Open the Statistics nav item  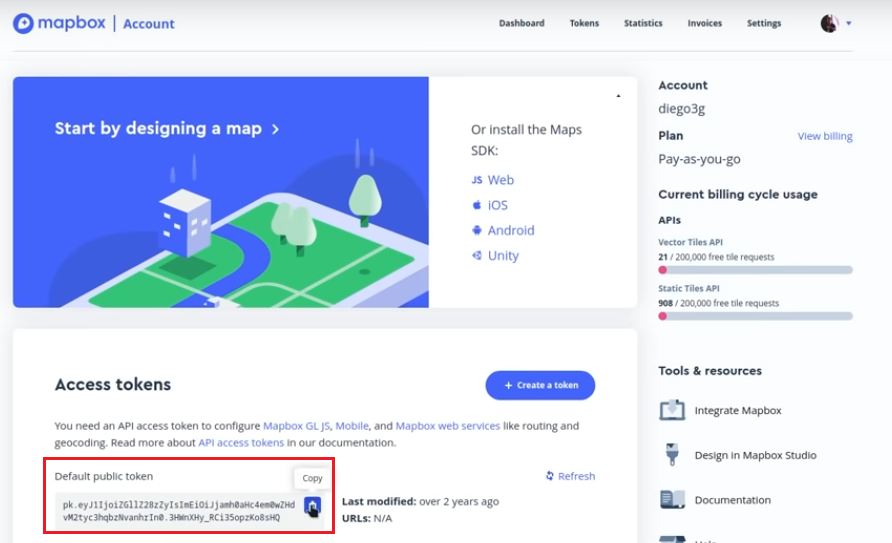(x=643, y=23)
